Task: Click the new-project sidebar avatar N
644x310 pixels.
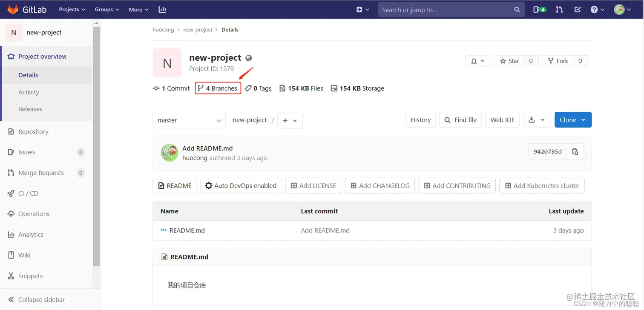Action: coord(14,32)
